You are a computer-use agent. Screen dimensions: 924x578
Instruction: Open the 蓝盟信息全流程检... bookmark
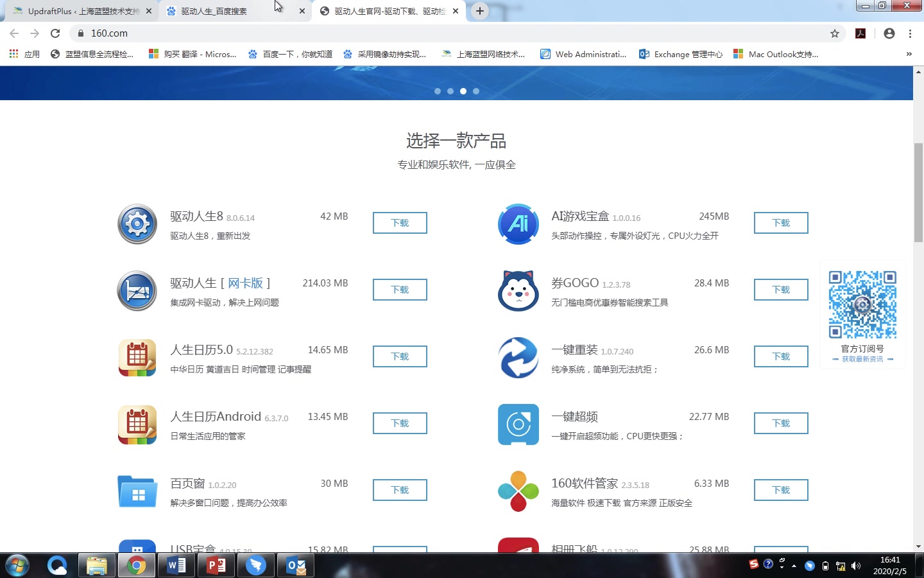click(x=92, y=54)
